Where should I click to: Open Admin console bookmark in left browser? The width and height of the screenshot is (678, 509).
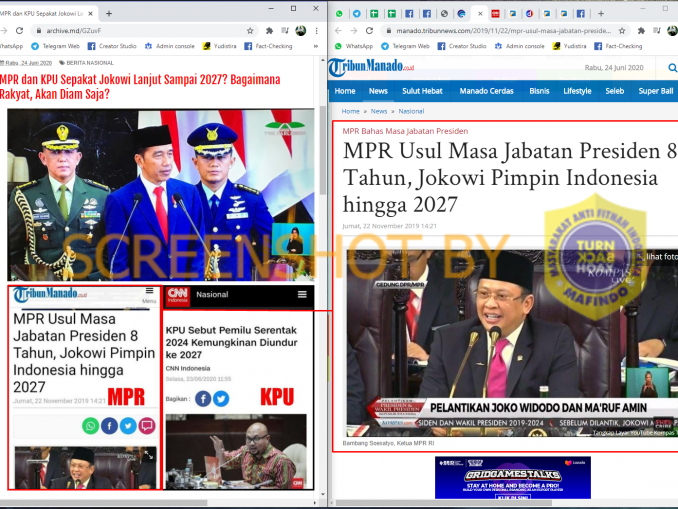click(x=170, y=46)
